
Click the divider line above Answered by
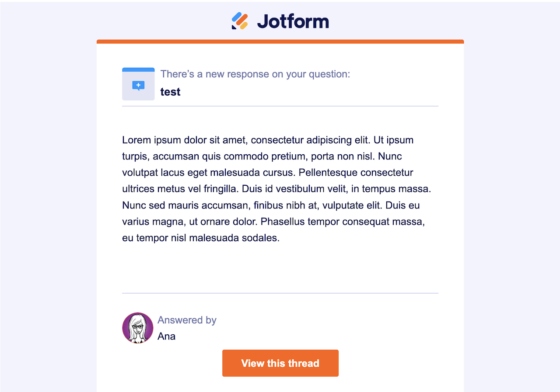[280, 293]
